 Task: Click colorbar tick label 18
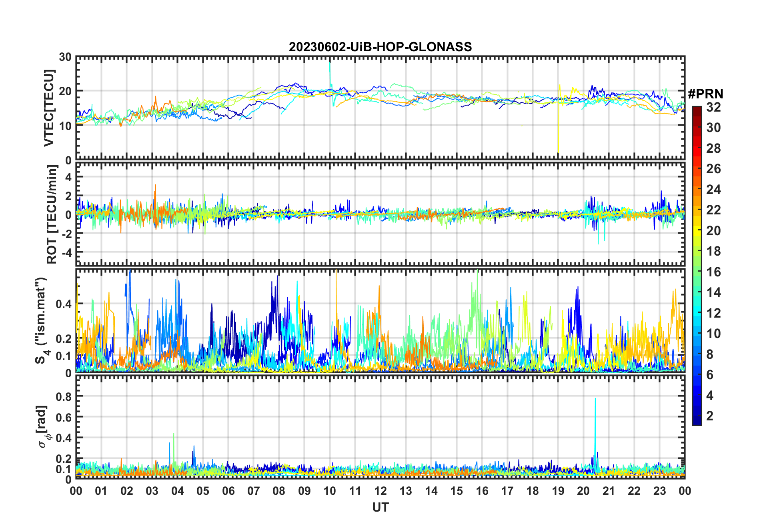click(x=713, y=251)
